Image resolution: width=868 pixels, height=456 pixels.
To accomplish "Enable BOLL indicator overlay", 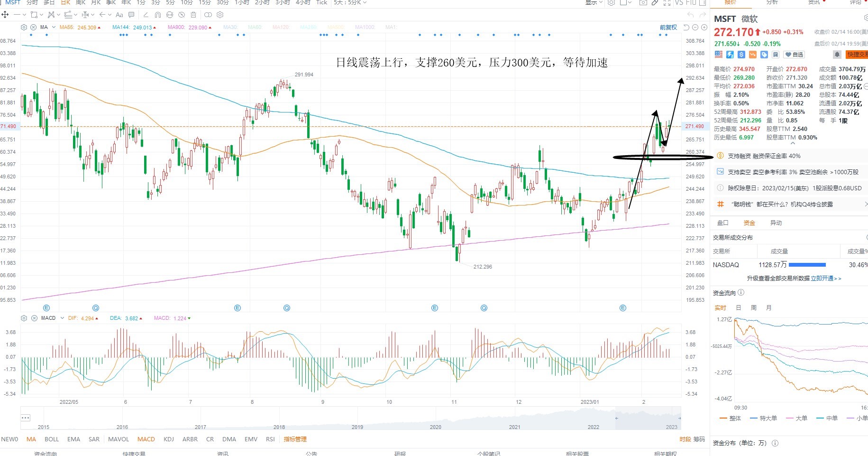I will pyautogui.click(x=52, y=439).
